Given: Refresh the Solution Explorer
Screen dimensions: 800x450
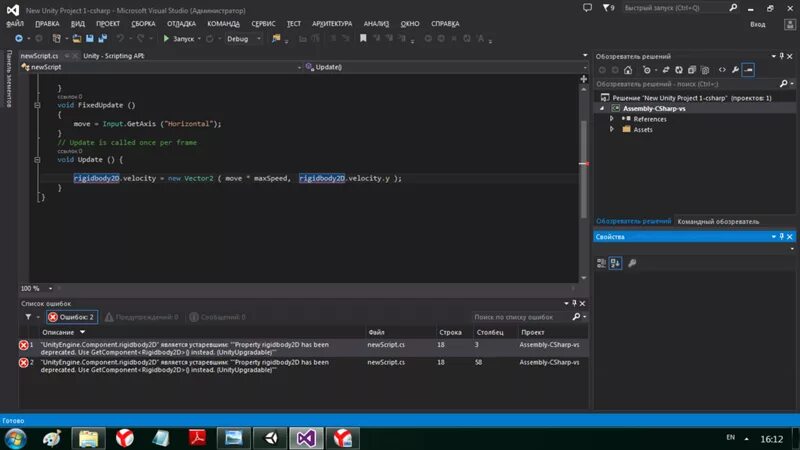Looking at the screenshot, I should click(x=679, y=70).
